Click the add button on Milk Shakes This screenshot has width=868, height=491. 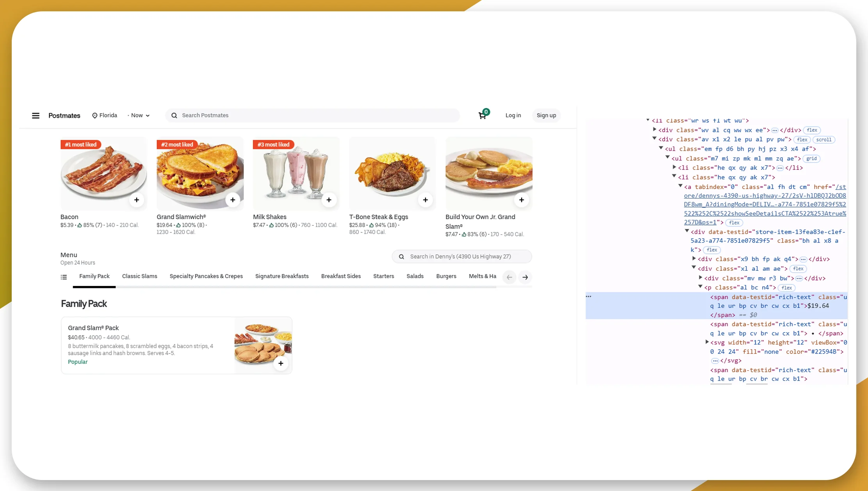328,199
